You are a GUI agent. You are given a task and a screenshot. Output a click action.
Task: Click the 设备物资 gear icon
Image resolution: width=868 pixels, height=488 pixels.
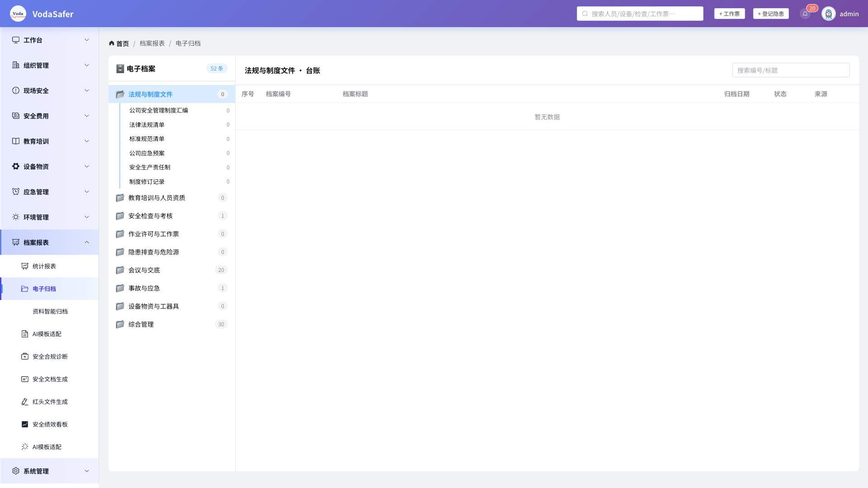[x=16, y=166]
